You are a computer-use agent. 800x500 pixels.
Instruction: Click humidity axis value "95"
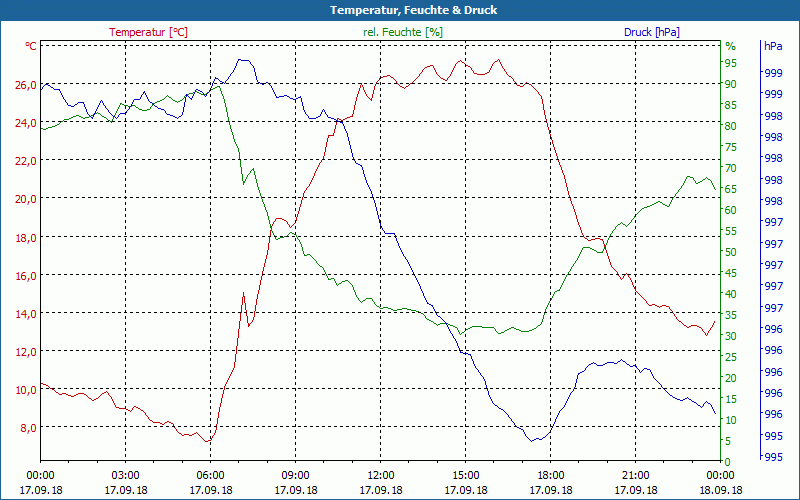pos(731,63)
